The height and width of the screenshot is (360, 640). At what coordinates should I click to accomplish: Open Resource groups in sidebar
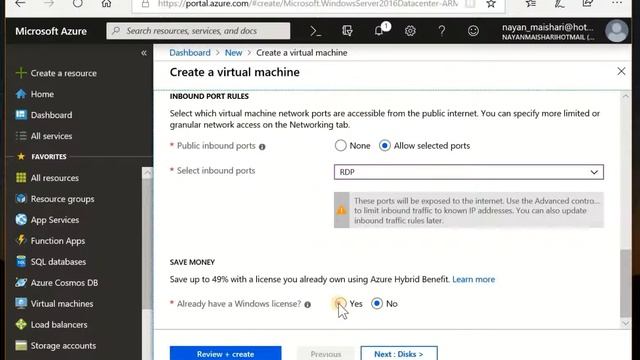62,199
